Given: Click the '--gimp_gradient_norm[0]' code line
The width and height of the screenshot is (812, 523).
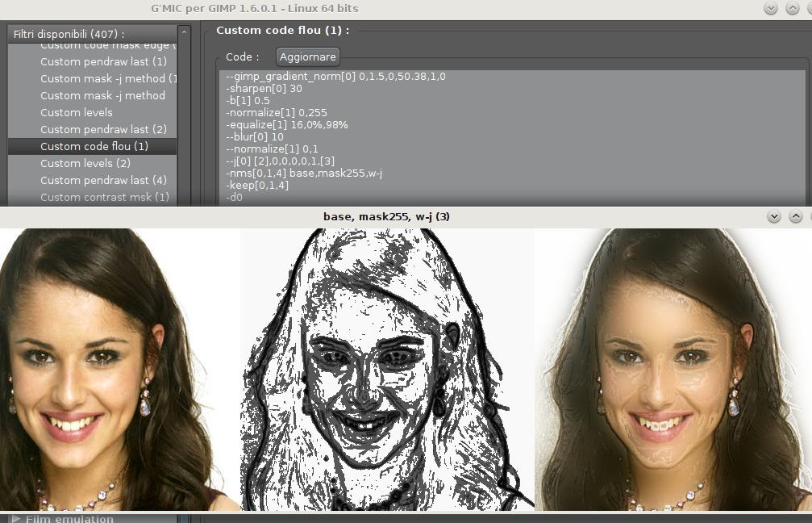Looking at the screenshot, I should pyautogui.click(x=335, y=77).
